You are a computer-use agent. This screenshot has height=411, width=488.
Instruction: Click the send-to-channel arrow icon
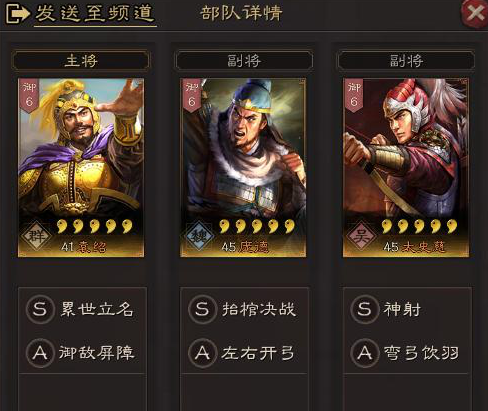pyautogui.click(x=17, y=14)
